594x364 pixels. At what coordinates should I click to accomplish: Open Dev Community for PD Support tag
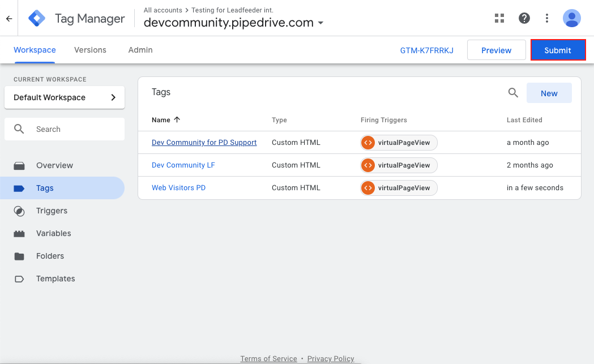click(x=204, y=143)
